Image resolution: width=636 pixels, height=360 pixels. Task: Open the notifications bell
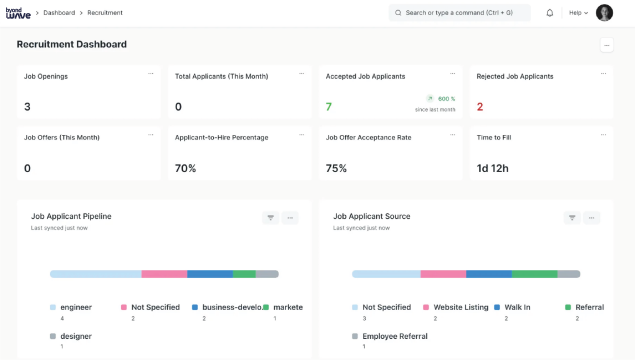pyautogui.click(x=550, y=13)
